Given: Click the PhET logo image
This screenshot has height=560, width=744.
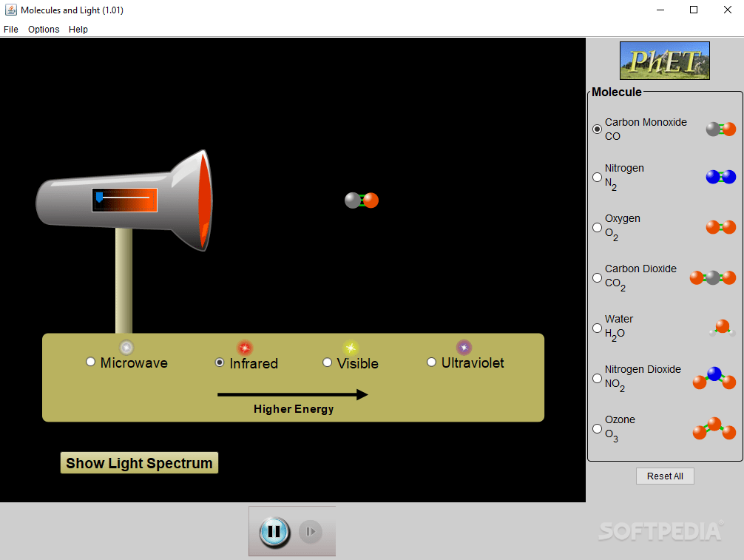Looking at the screenshot, I should point(663,60).
